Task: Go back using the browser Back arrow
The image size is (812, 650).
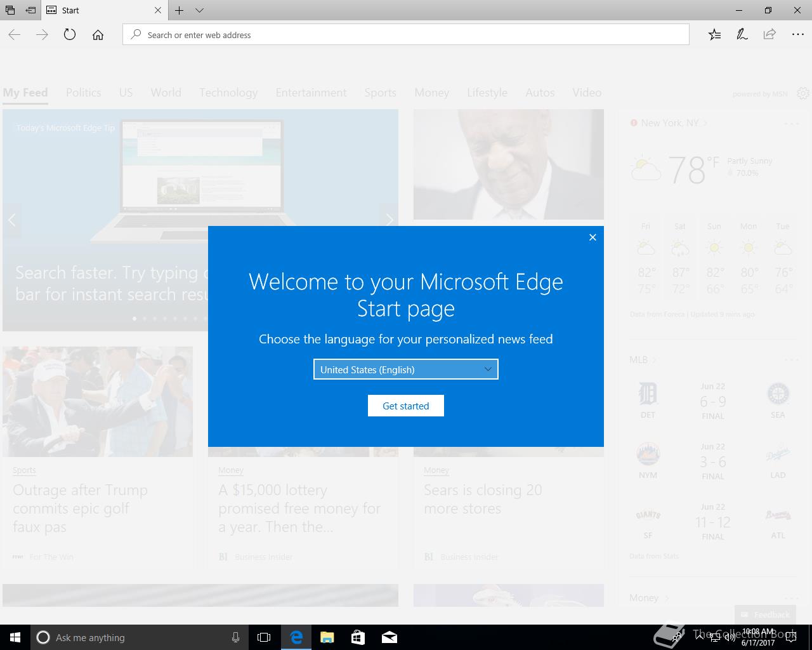Action: pos(15,35)
